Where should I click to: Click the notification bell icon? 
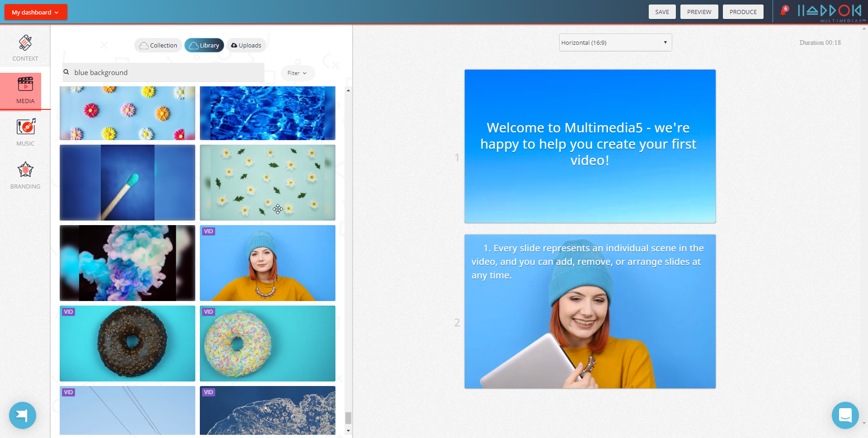click(x=783, y=11)
